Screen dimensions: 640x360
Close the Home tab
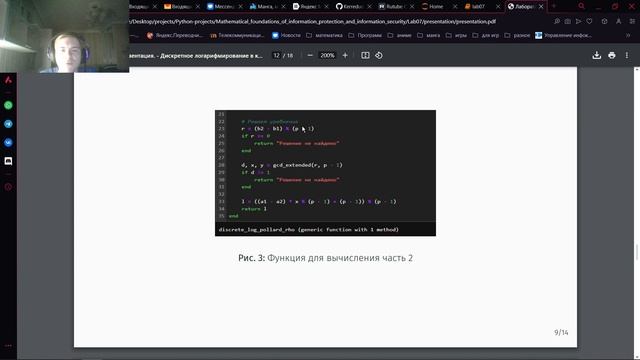(455, 7)
